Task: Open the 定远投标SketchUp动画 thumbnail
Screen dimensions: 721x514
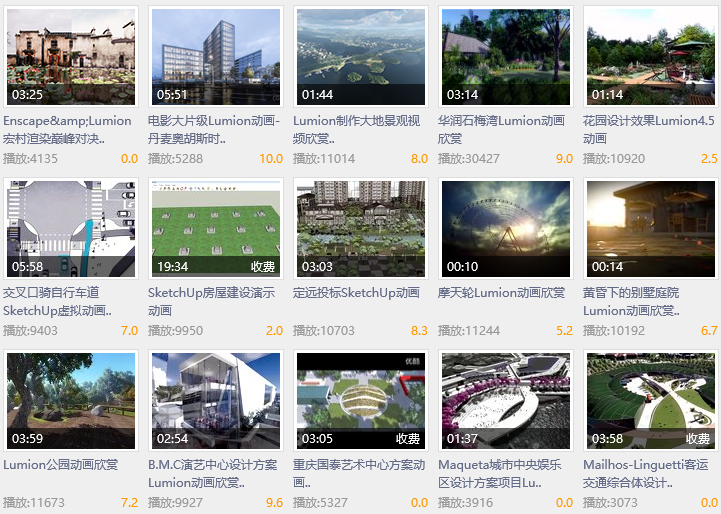Action: coord(361,228)
